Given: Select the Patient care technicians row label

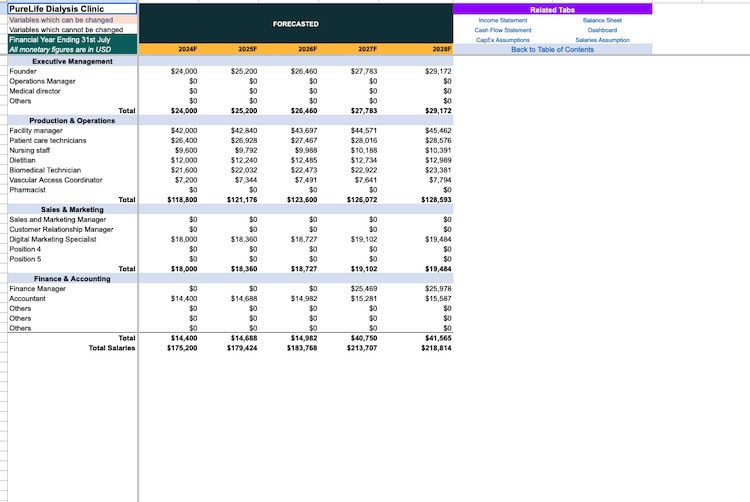Looking at the screenshot, I should (47, 141).
